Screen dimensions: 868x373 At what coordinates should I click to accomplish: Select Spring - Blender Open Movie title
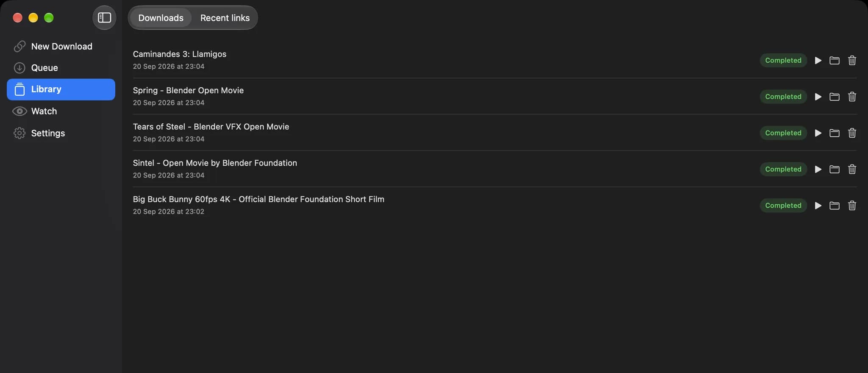pos(188,90)
